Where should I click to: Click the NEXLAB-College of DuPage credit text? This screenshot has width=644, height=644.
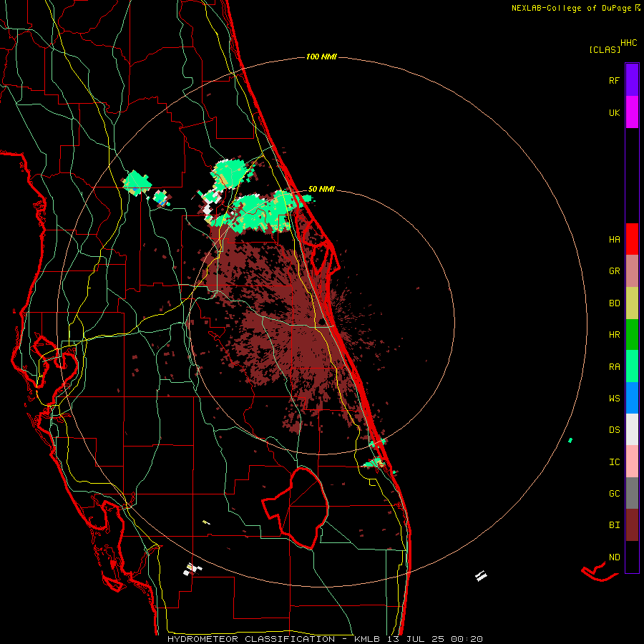(x=576, y=8)
